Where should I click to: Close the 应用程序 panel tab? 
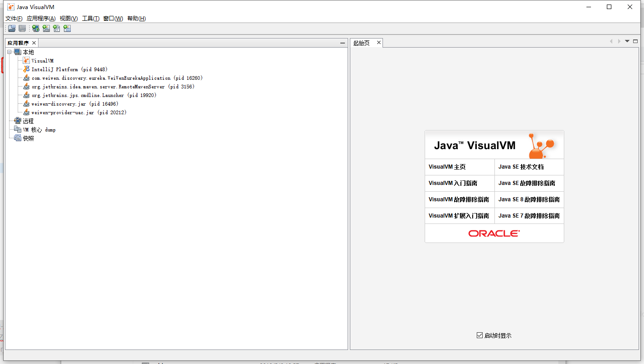pos(34,43)
